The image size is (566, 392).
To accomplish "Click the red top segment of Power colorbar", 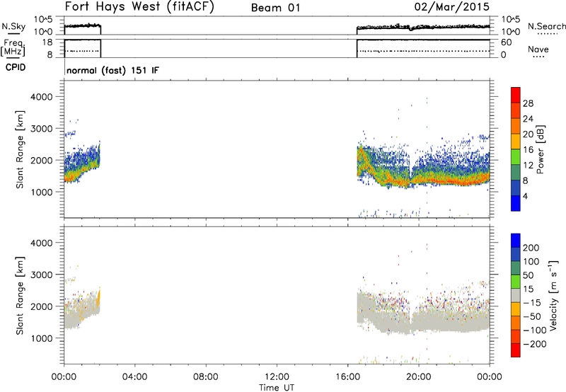I will (x=516, y=95).
